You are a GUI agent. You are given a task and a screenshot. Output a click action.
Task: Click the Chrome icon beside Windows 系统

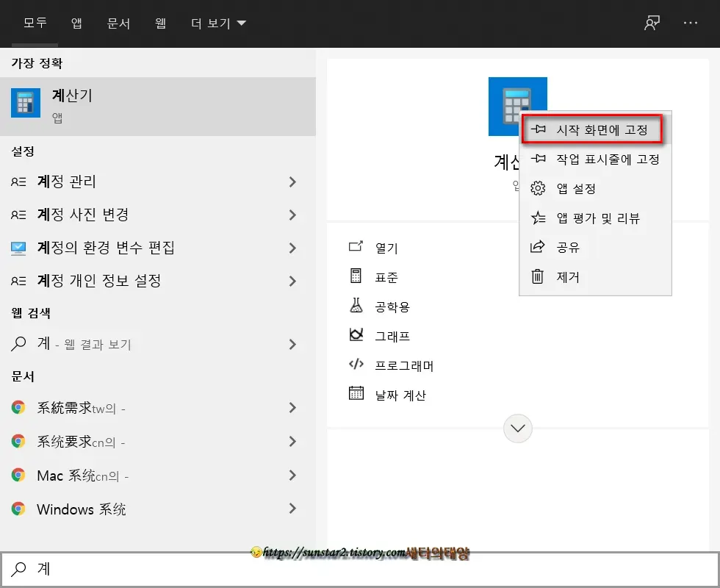(x=19, y=509)
